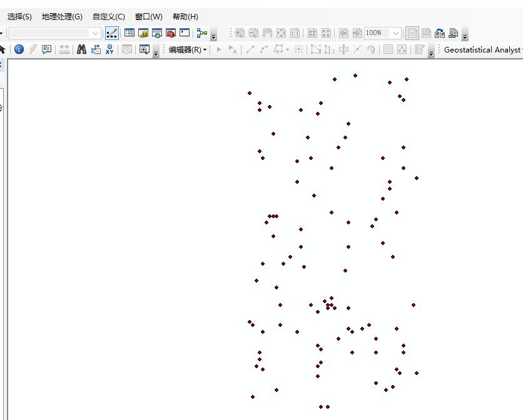Open the map scale combo box
523x420 pixels.
coord(54,33)
